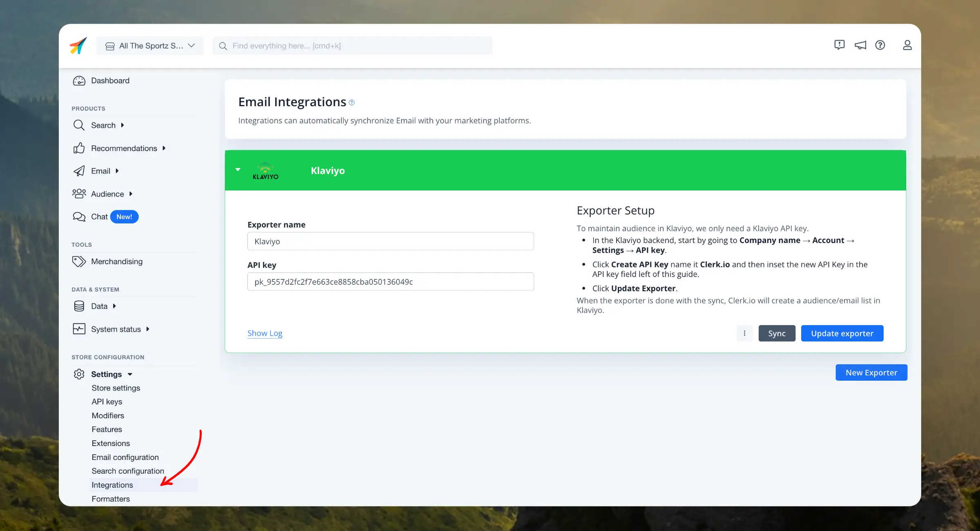The image size is (980, 531).
Task: Click the Klaviyo title in green header
Action: (x=327, y=171)
